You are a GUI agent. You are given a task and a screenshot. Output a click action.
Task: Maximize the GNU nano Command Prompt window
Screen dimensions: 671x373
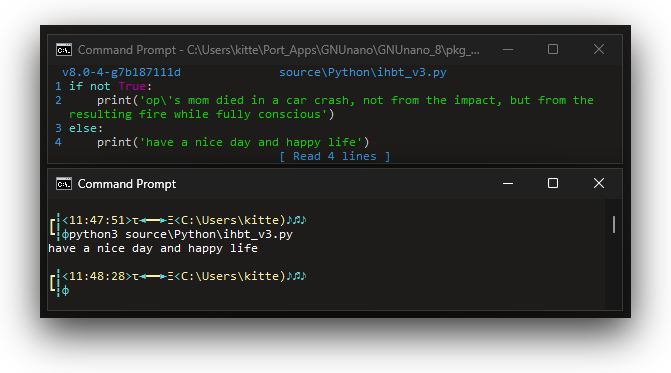(553, 49)
